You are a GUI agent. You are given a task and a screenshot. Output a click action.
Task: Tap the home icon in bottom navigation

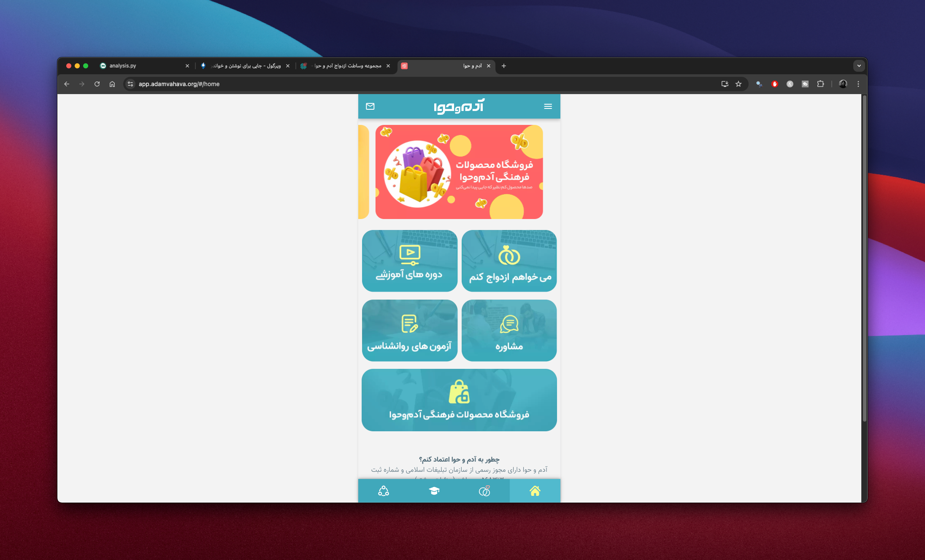(x=535, y=491)
